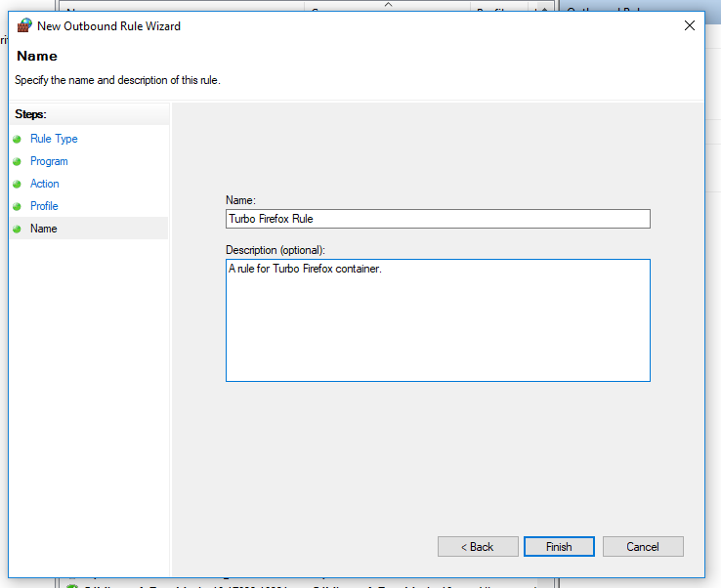Click the green shield icon in bottom row

pos(71,584)
